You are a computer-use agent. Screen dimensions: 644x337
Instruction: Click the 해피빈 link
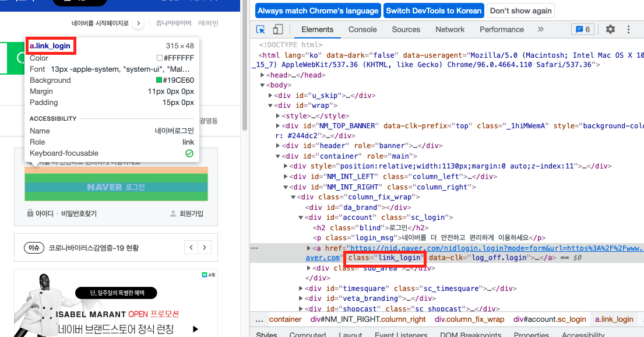208,23
